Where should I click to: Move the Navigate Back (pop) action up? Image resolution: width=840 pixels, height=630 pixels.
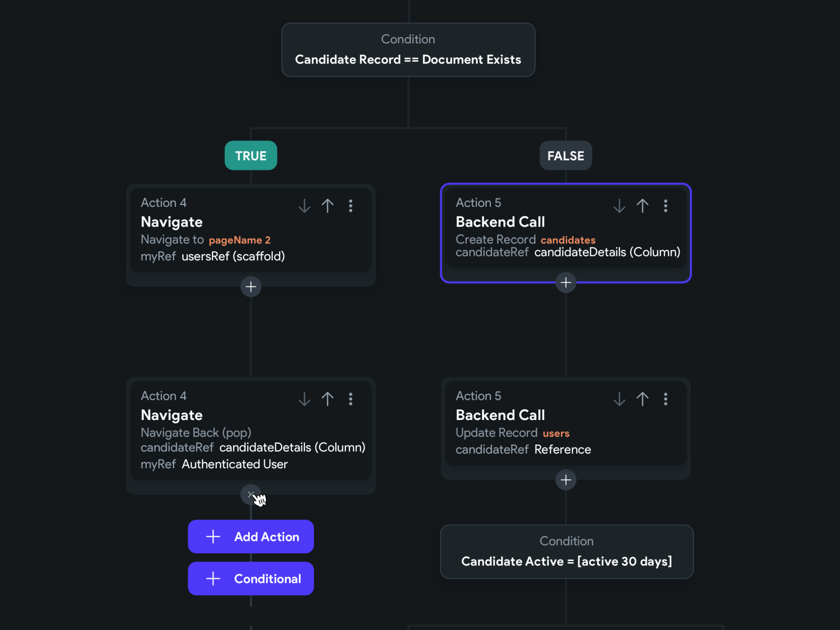tap(328, 399)
